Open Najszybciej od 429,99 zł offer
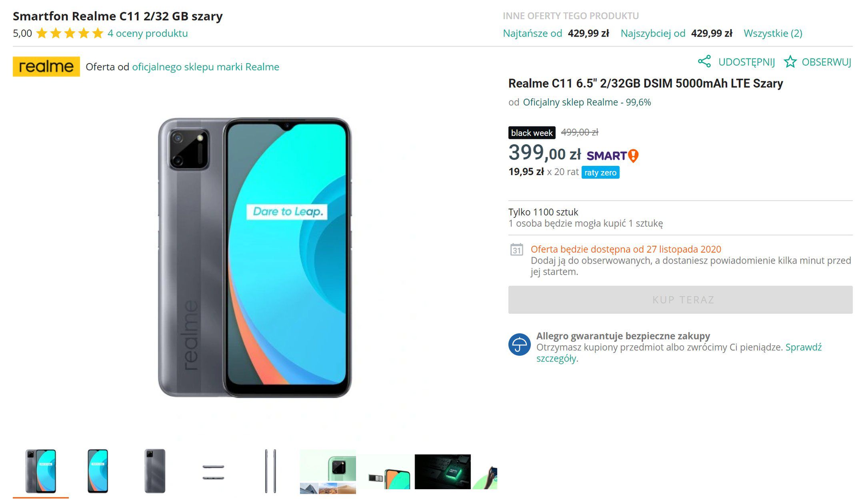This screenshot has width=862, height=504. pos(676,33)
